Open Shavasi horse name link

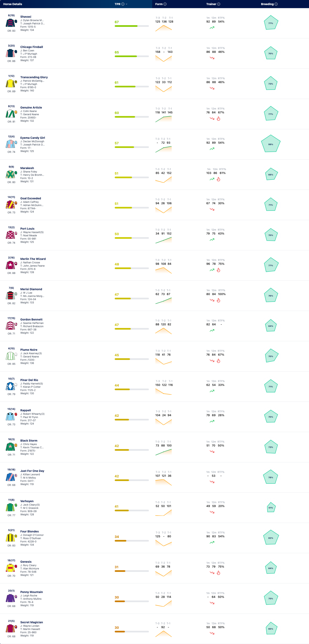click(26, 17)
